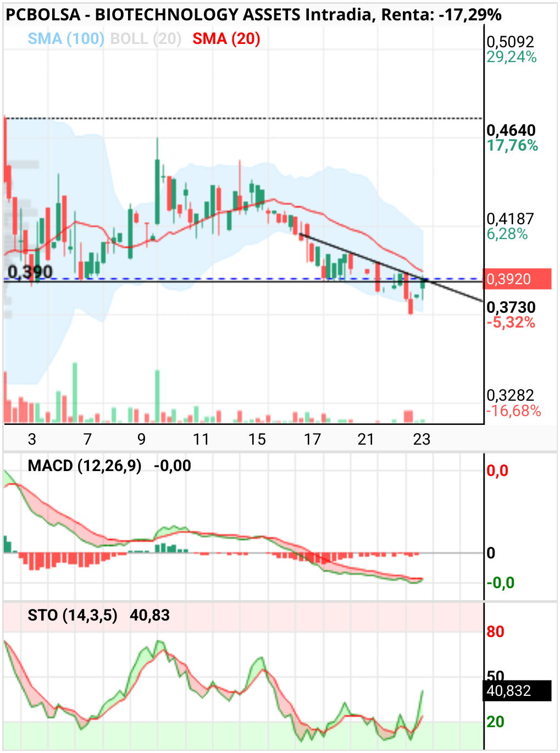Select the 0,5092 price axis label
560x753 pixels.
[511, 42]
